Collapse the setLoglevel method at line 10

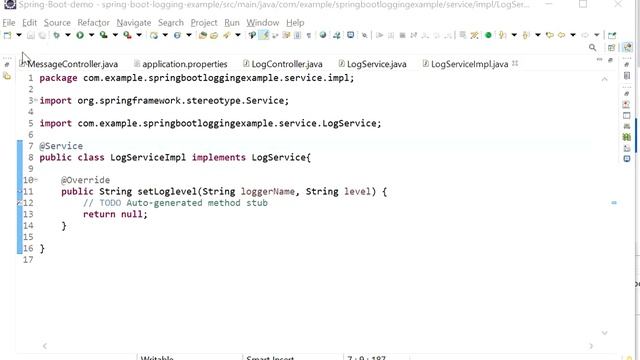36,180
